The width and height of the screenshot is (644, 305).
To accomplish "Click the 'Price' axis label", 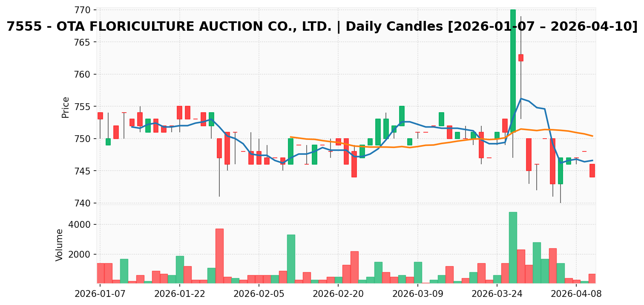I will point(66,107).
